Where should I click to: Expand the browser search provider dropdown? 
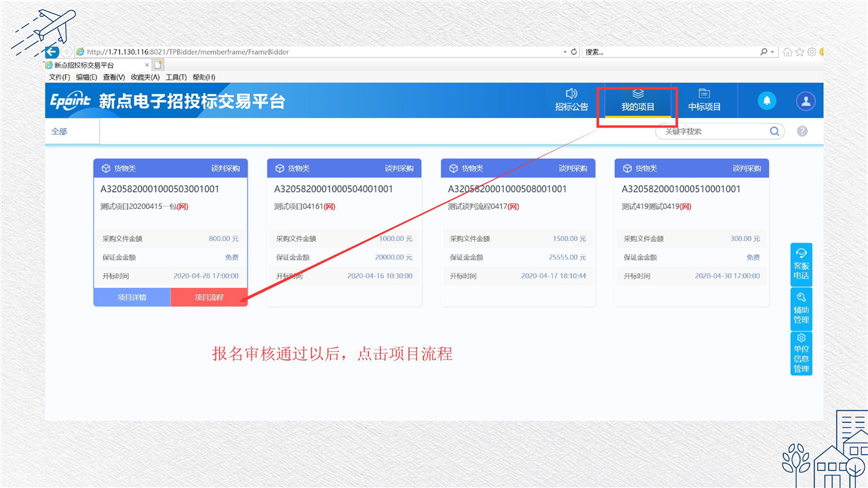click(772, 52)
